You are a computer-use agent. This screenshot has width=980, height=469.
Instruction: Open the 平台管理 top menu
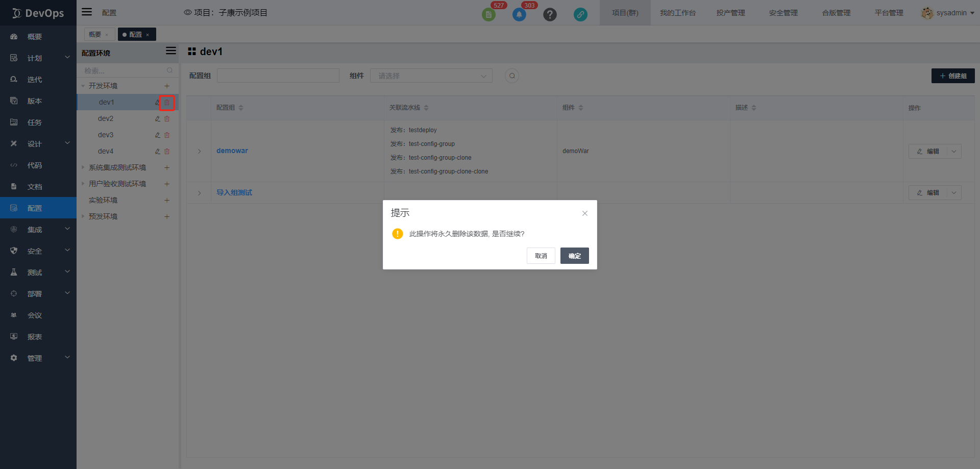click(x=889, y=13)
